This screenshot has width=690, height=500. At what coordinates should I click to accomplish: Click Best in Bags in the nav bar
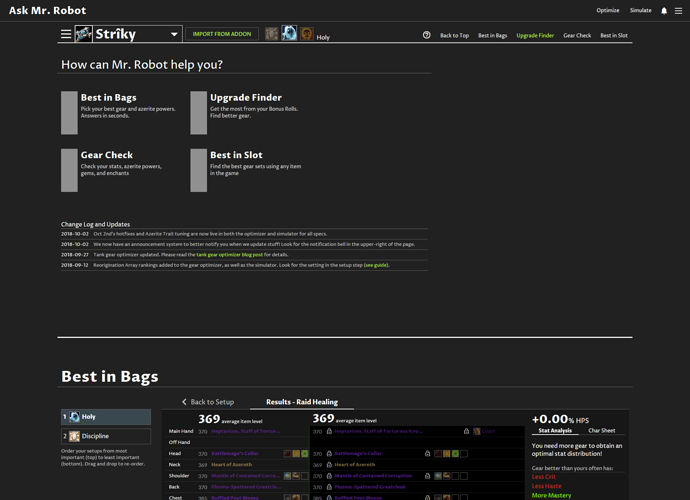[x=492, y=35]
